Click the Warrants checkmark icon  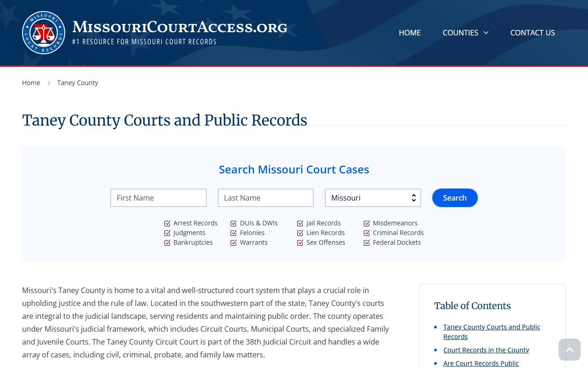pyautogui.click(x=234, y=242)
